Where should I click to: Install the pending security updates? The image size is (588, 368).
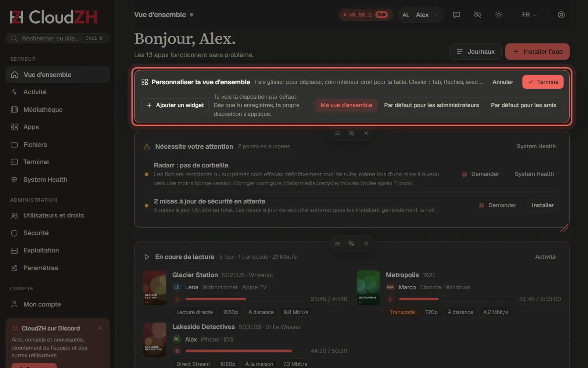[543, 205]
